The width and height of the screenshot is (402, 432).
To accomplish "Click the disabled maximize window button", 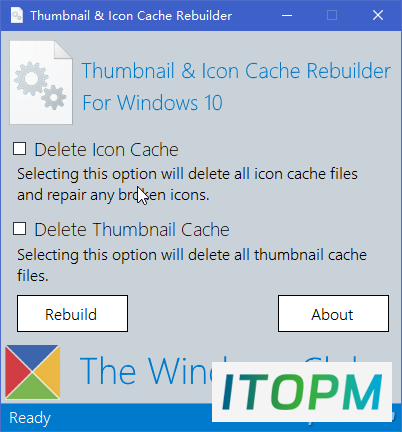I will pos(332,15).
